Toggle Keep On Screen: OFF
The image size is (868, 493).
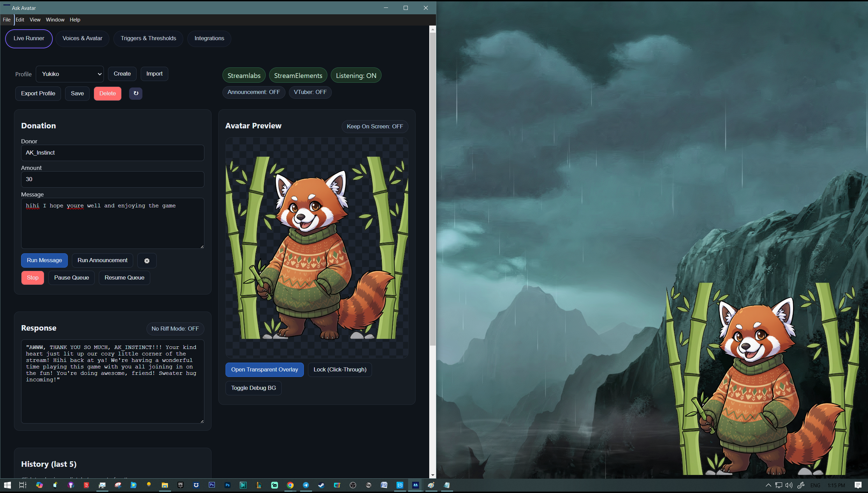point(375,126)
